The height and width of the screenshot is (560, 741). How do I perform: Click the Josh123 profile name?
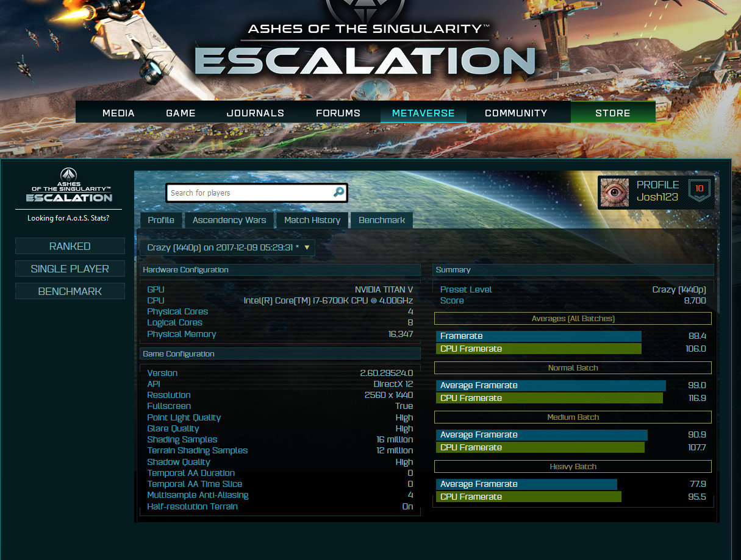[x=657, y=197]
